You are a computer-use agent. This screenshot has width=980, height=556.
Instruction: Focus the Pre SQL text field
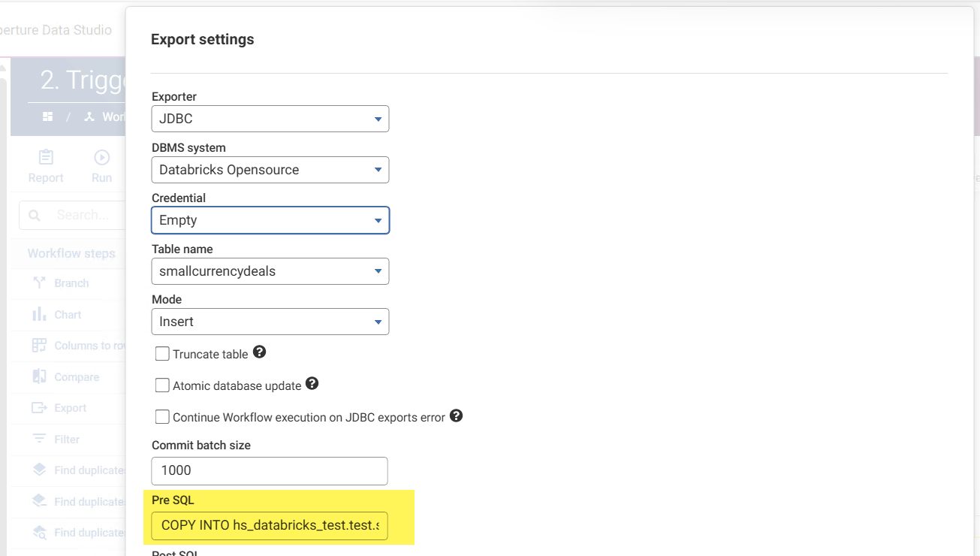[270, 525]
